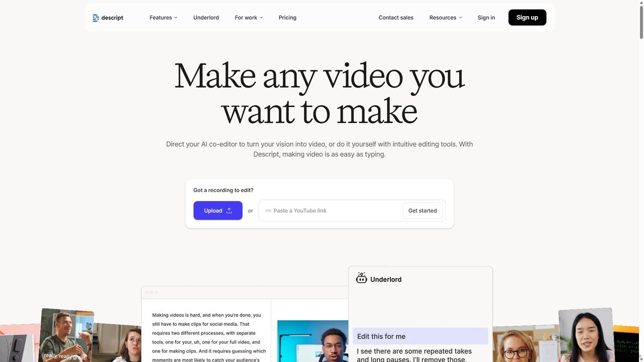
Task: Click the blonde woman with glasses thumbnail
Action: pyautogui.click(x=526, y=344)
